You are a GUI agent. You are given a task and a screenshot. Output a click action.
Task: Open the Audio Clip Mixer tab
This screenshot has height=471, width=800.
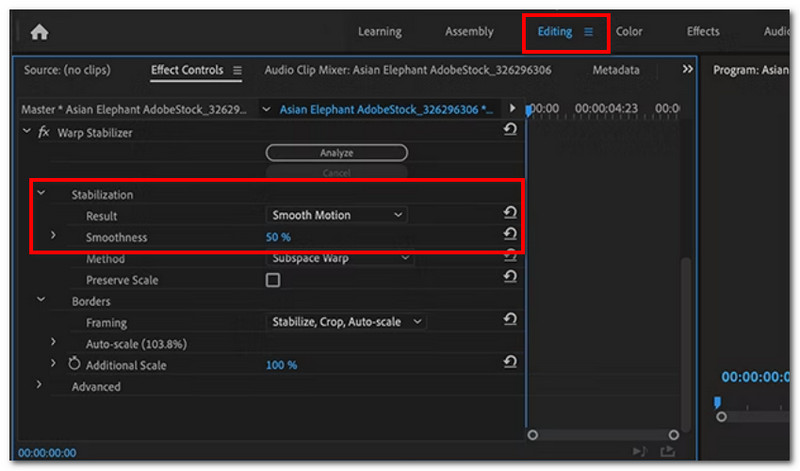point(408,70)
